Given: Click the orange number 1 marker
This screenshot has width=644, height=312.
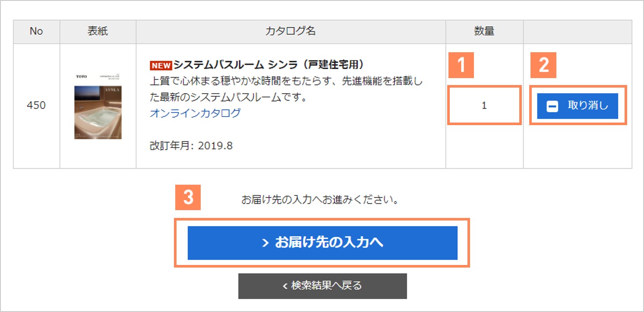Looking at the screenshot, I should pyautogui.click(x=461, y=65).
